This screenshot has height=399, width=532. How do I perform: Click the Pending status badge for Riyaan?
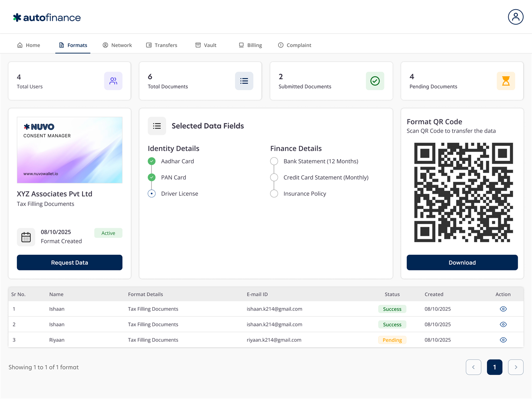coord(392,340)
